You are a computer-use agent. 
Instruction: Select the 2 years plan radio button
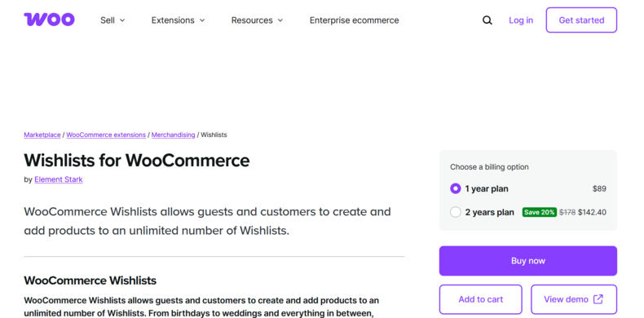pos(456,212)
